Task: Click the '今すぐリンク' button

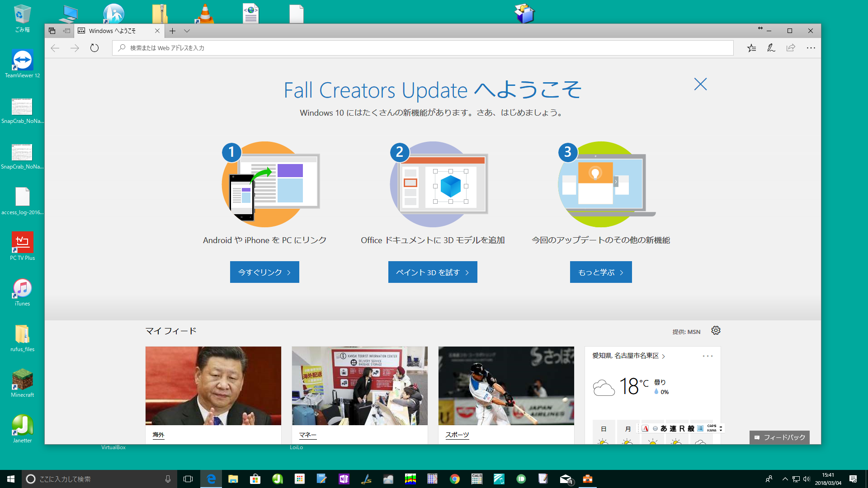Action: 264,272
